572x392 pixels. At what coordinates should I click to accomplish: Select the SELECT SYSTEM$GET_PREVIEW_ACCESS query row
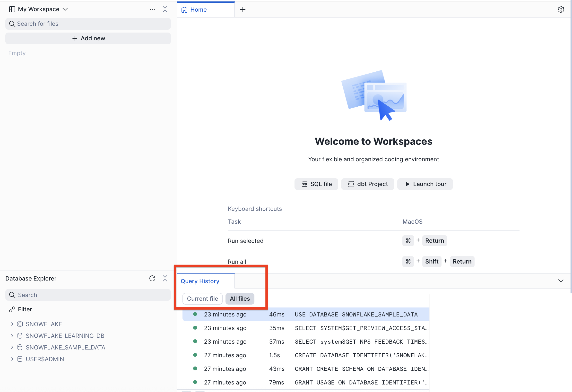click(306, 328)
